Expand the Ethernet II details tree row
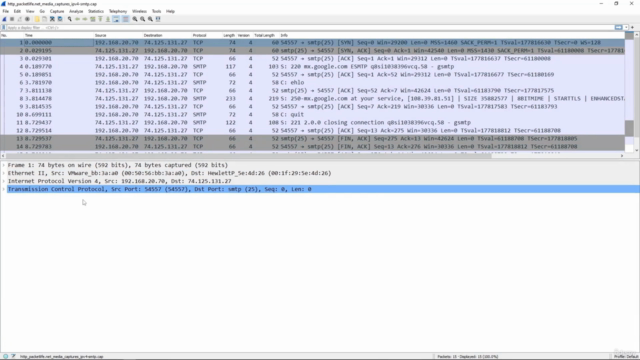Viewport: 640px width, 360px height. click(4, 173)
